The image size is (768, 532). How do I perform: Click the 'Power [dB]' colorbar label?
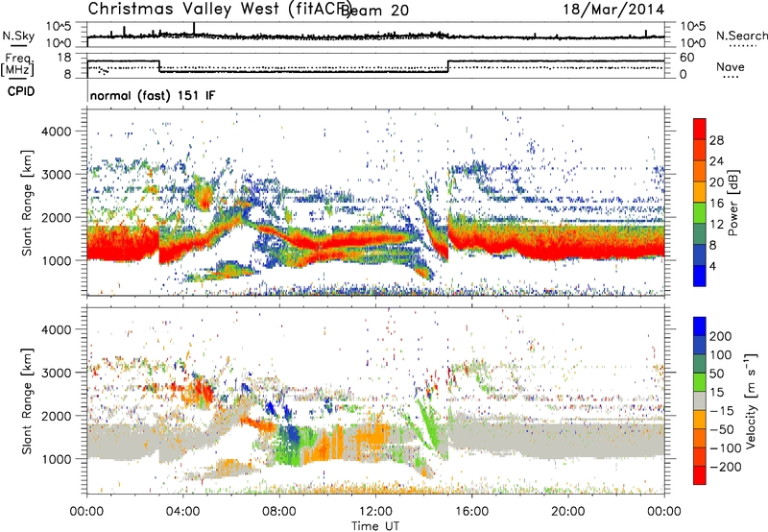(x=733, y=203)
